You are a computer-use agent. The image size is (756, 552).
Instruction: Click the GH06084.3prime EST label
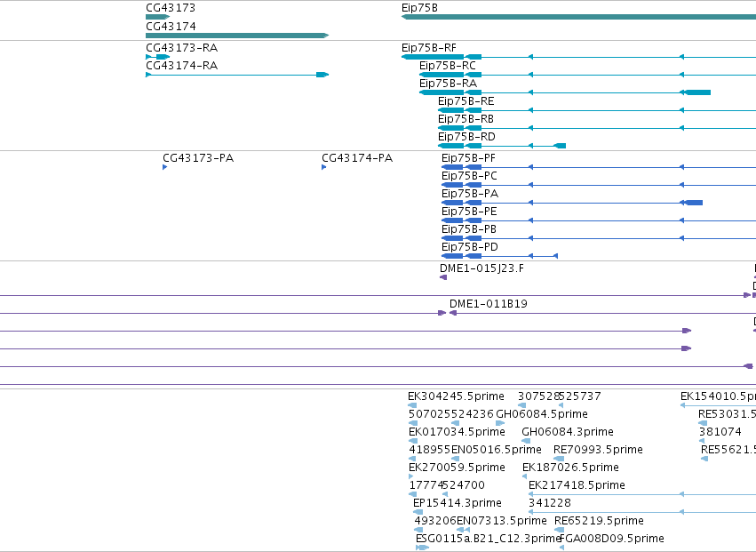click(x=568, y=432)
